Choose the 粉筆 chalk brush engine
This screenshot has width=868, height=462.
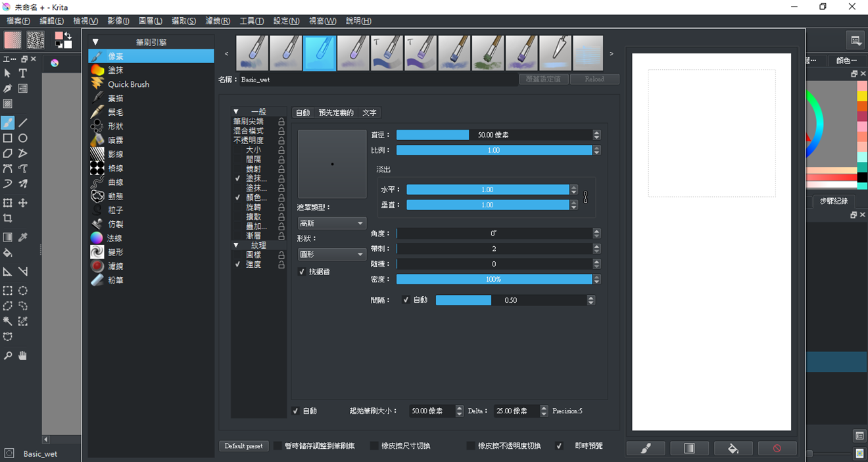[x=151, y=280]
